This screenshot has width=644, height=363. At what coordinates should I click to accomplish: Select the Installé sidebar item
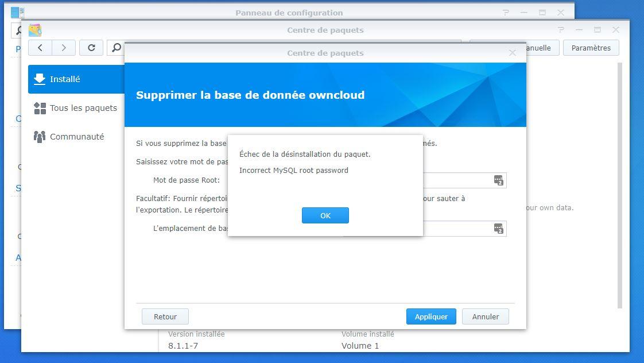[76, 79]
